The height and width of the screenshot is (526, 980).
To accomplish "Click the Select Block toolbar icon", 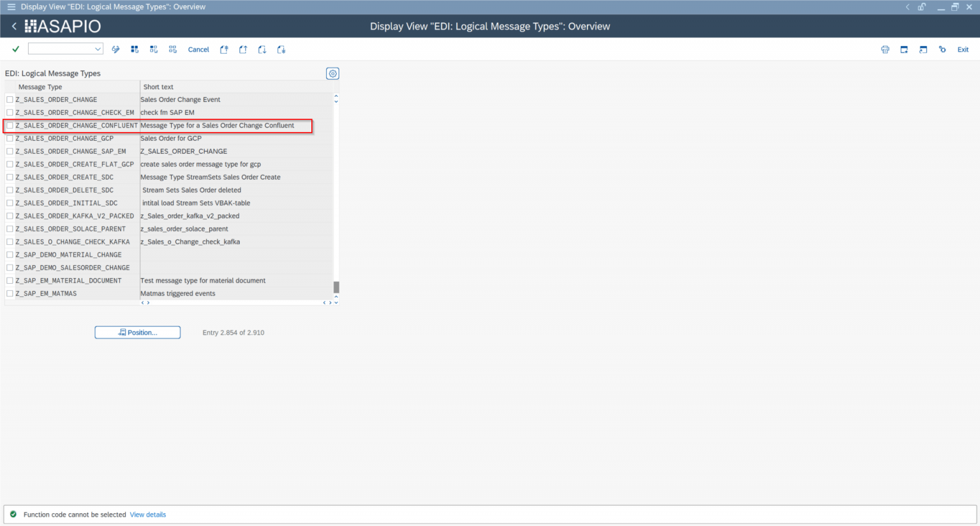I will 154,49.
